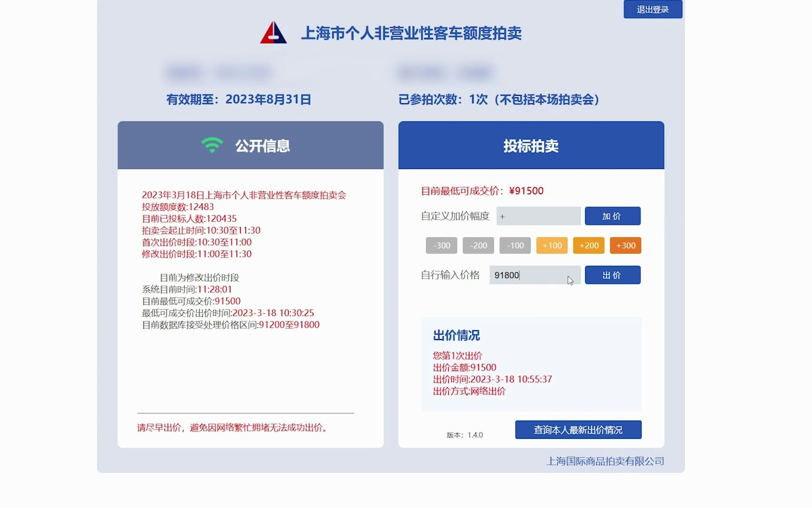Click the text 您第1次出价
The height and width of the screenshot is (508, 812).
point(458,356)
